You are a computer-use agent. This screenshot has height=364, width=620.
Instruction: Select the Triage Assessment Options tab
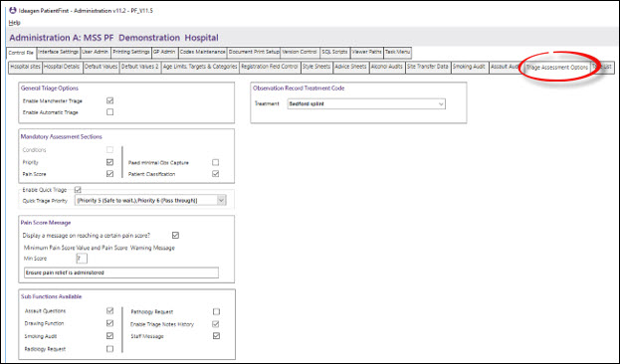click(x=556, y=68)
